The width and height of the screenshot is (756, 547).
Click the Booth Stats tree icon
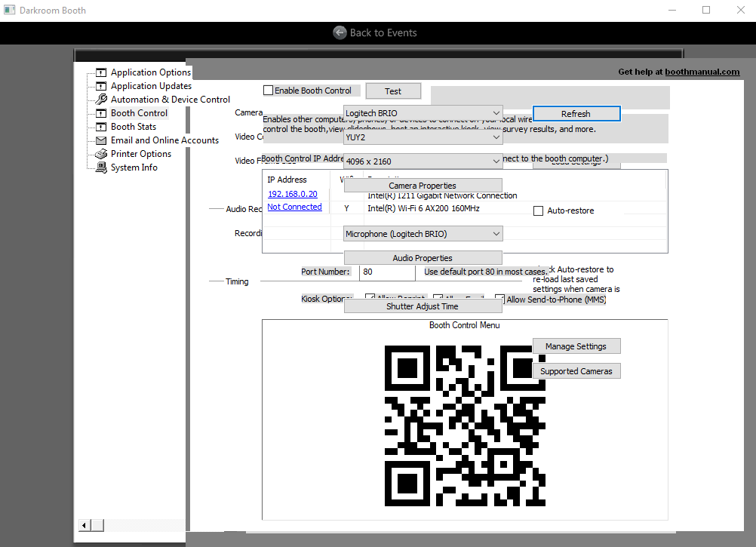tap(101, 127)
